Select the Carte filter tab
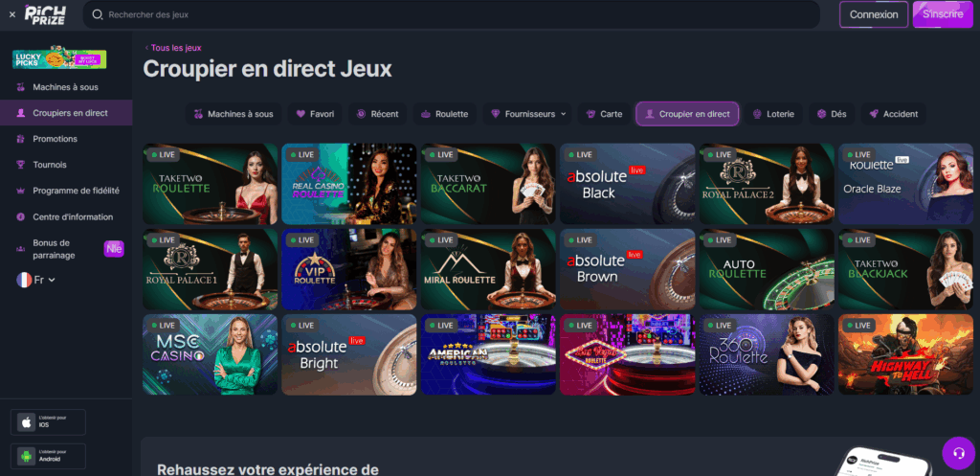The image size is (980, 476). [x=604, y=114]
